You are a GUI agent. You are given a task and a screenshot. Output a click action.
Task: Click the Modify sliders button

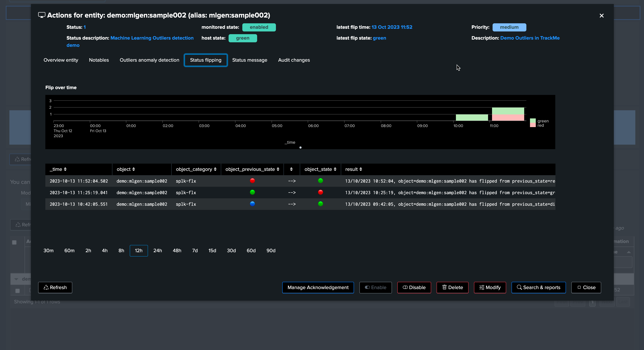[x=490, y=287]
